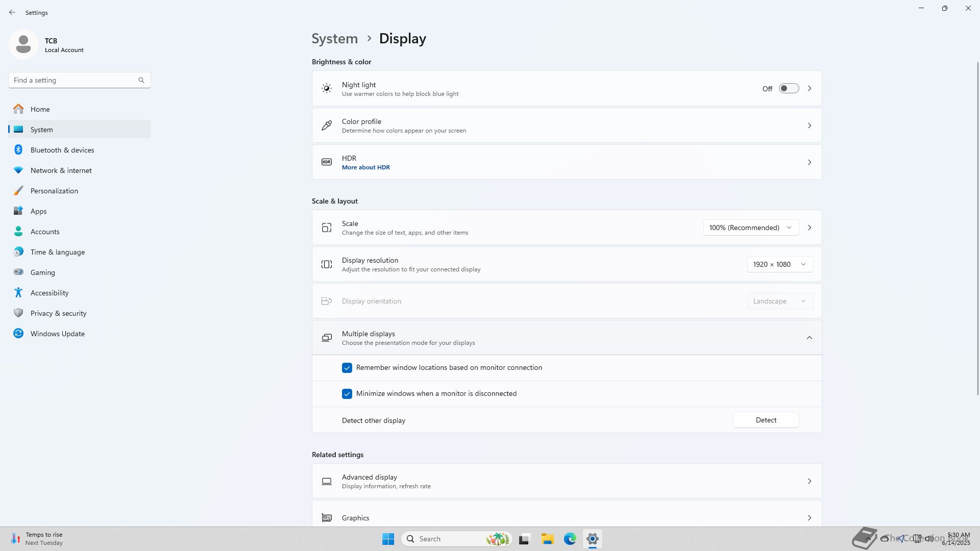Open Microsoft Edge from the taskbar
980x551 pixels.
[570, 539]
